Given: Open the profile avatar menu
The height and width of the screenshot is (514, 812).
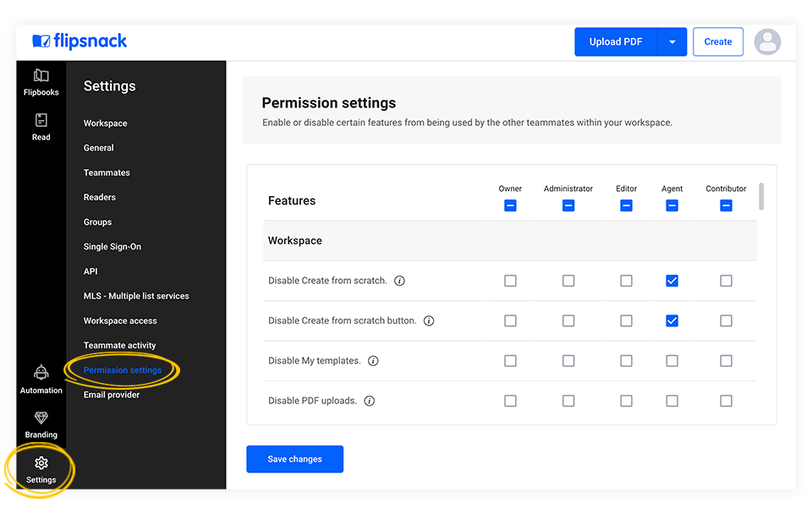Looking at the screenshot, I should tap(767, 41).
